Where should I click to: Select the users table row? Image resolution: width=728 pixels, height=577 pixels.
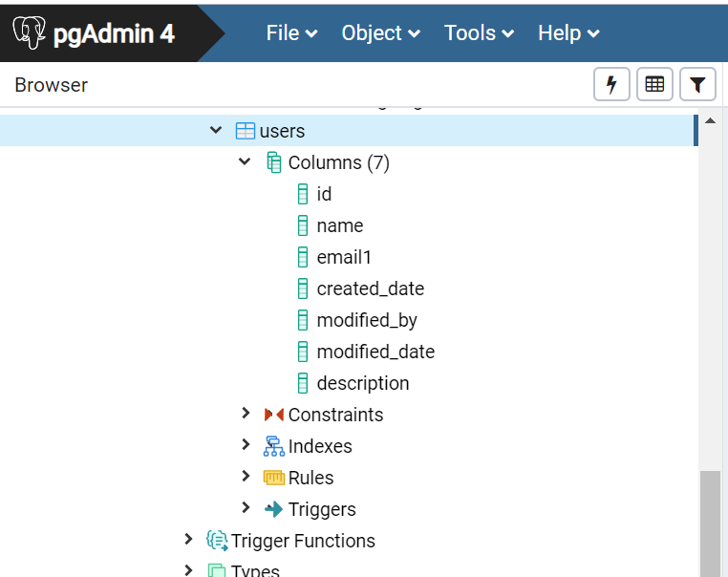pos(349,131)
